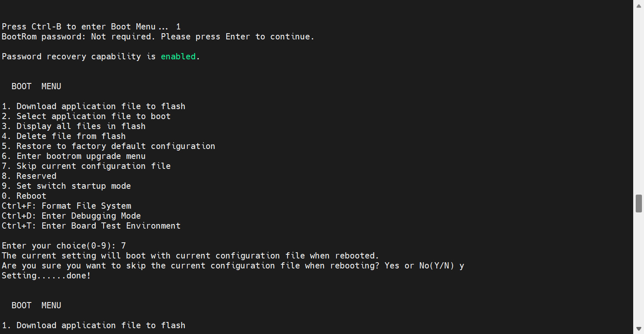644x334 pixels.
Task: Click the "Enter your choice(0-9): 7" line
Action: click(x=64, y=246)
